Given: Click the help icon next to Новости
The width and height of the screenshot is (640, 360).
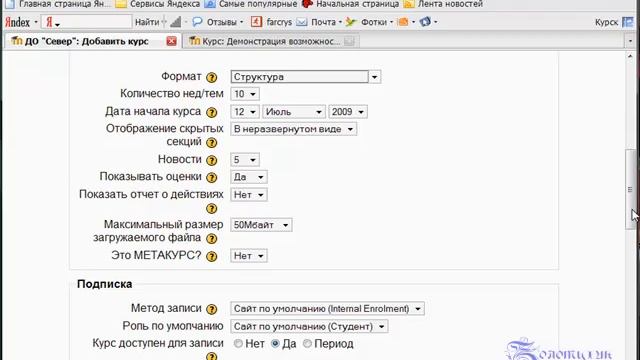Looking at the screenshot, I should click(211, 160).
